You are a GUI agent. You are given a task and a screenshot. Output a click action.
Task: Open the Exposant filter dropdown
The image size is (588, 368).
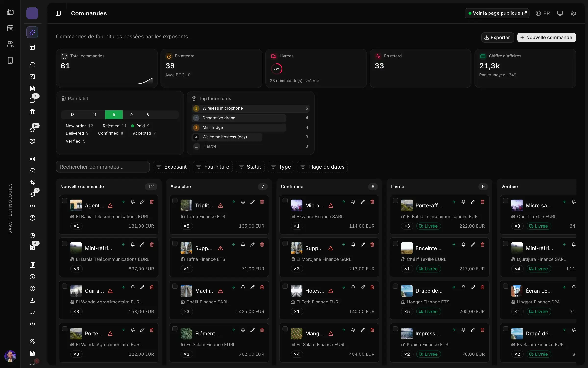point(171,167)
